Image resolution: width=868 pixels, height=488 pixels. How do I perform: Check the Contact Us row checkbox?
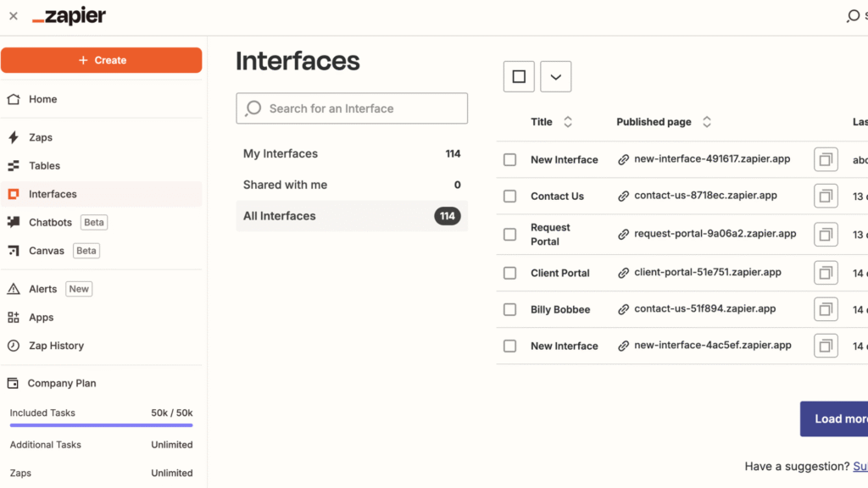pos(509,197)
